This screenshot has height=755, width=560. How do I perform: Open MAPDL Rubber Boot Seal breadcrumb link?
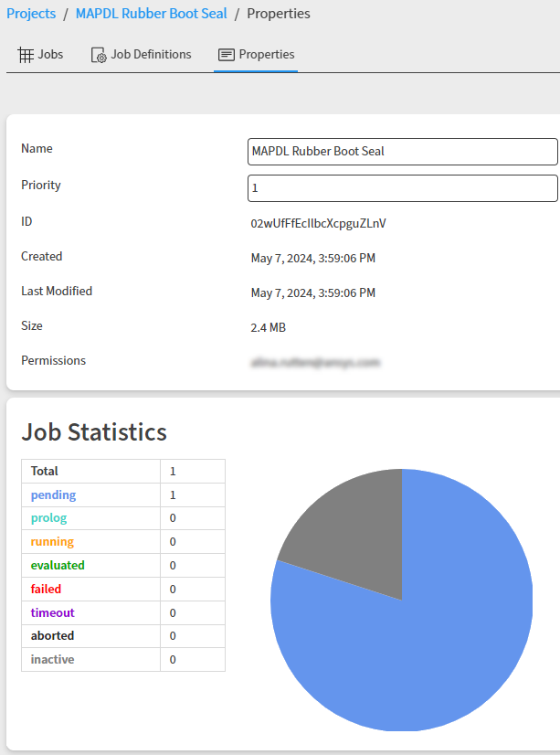click(x=152, y=14)
